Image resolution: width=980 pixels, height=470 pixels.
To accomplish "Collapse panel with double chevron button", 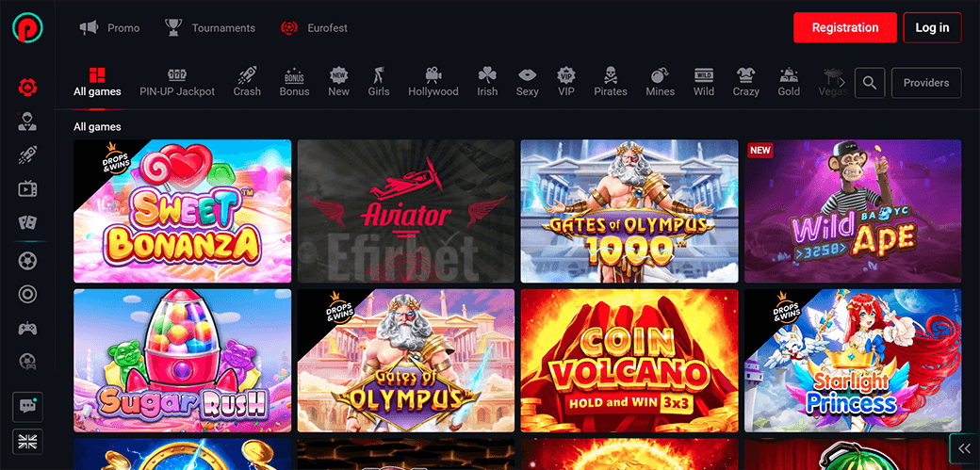I will 964,447.
